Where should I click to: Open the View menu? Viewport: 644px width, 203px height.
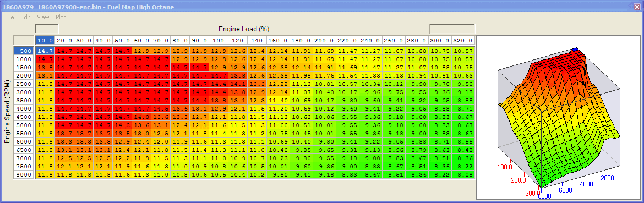(x=43, y=17)
